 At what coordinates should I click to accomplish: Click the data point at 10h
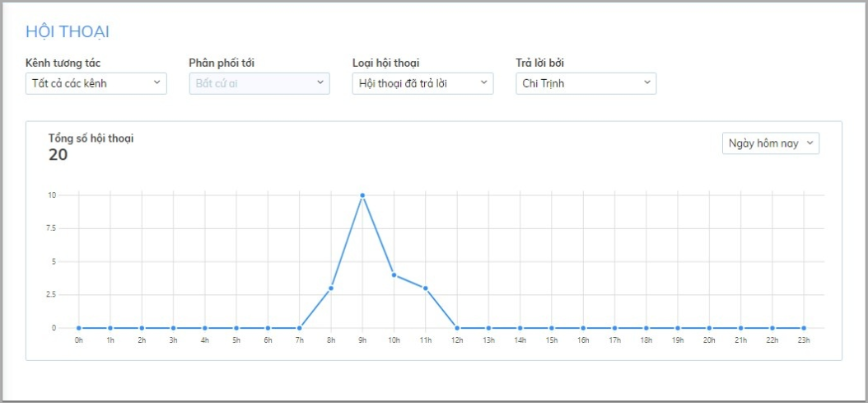click(394, 275)
